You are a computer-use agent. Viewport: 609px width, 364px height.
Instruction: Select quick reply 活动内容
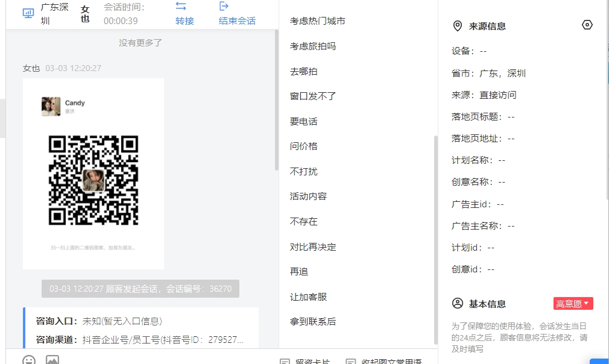pos(308,196)
